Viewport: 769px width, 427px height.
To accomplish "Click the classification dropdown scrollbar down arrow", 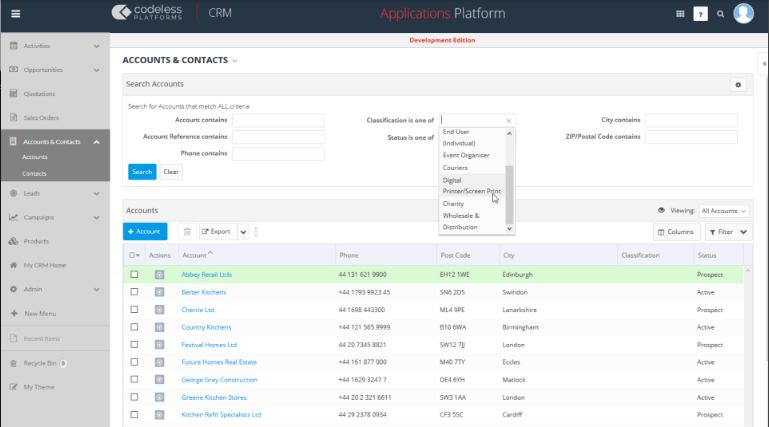I will point(509,228).
